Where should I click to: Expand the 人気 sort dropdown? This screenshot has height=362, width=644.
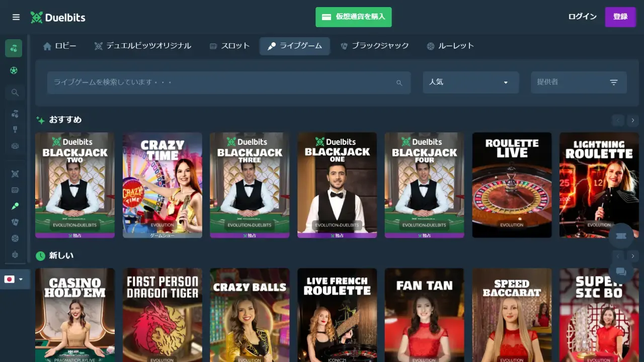pos(470,82)
